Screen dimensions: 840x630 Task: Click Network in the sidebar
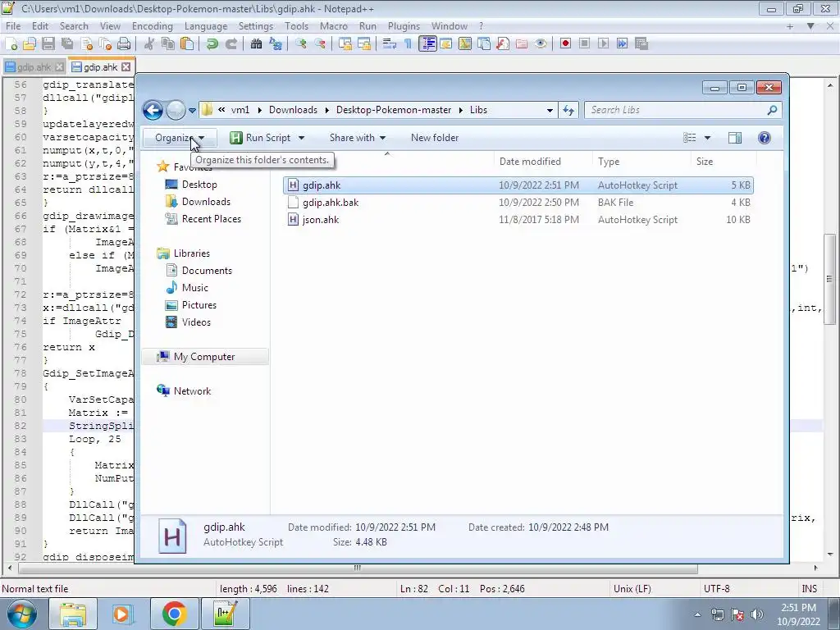[x=192, y=391]
